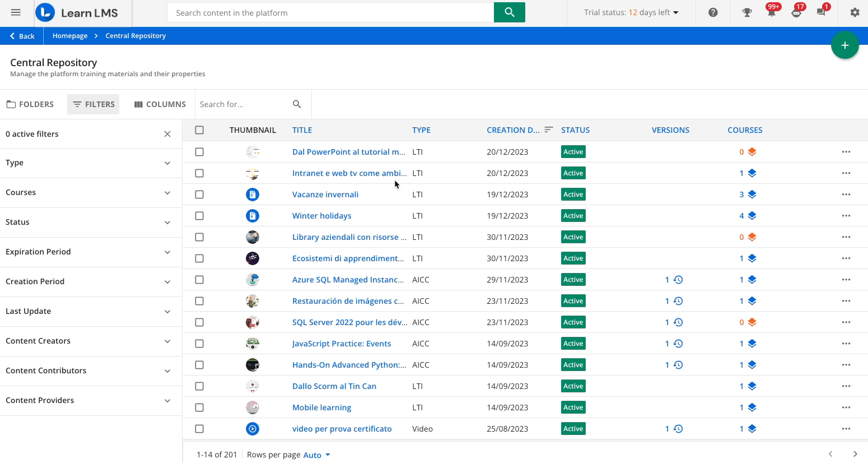868x463 pixels.
Task: Switch to the FOLDERS tab
Action: (31, 104)
